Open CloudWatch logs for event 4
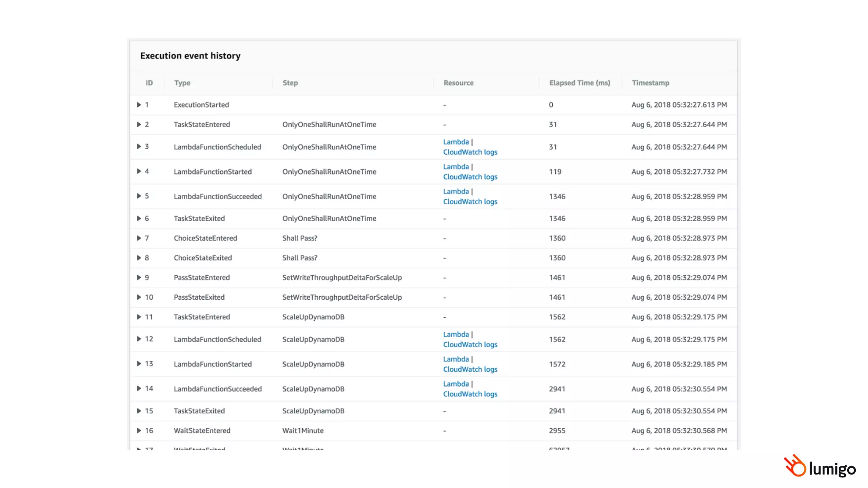 tap(470, 177)
